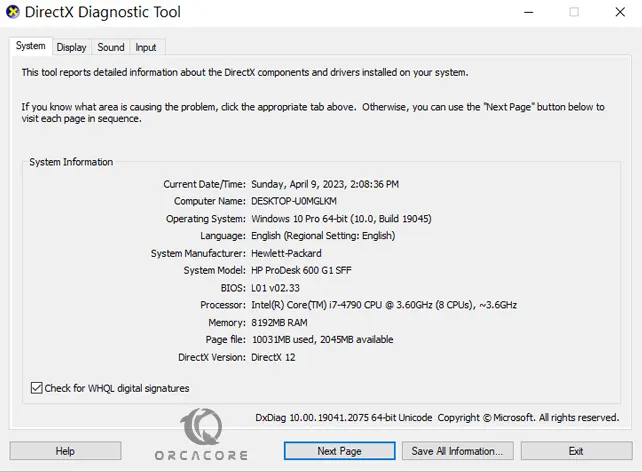Image resolution: width=642 pixels, height=472 pixels.
Task: Click Save All Information button
Action: 457,451
